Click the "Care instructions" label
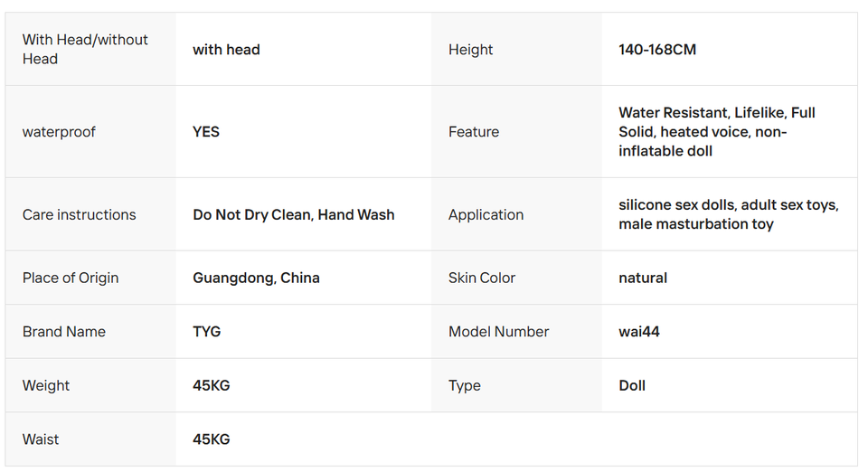This screenshot has width=868, height=472. [x=80, y=214]
